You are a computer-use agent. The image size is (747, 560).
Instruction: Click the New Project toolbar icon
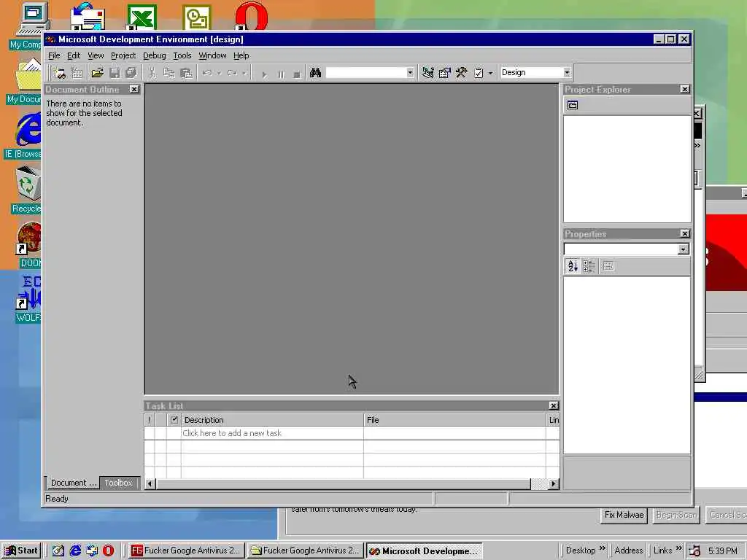tap(60, 73)
